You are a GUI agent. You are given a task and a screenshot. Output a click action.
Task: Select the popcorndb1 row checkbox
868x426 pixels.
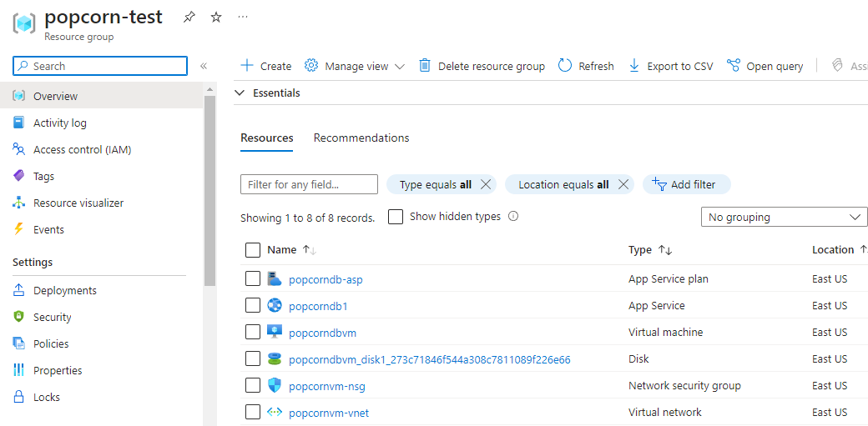point(252,305)
